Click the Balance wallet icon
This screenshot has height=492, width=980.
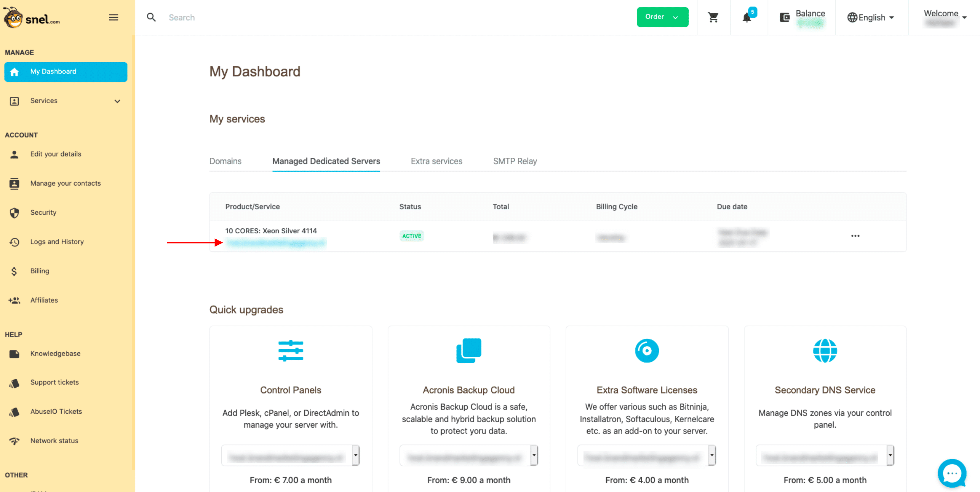pos(784,17)
